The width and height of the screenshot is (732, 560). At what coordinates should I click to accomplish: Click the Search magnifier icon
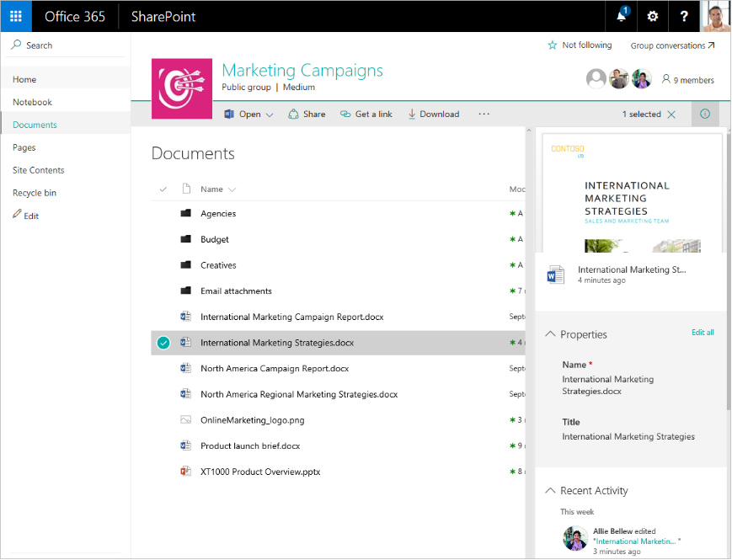pos(16,45)
